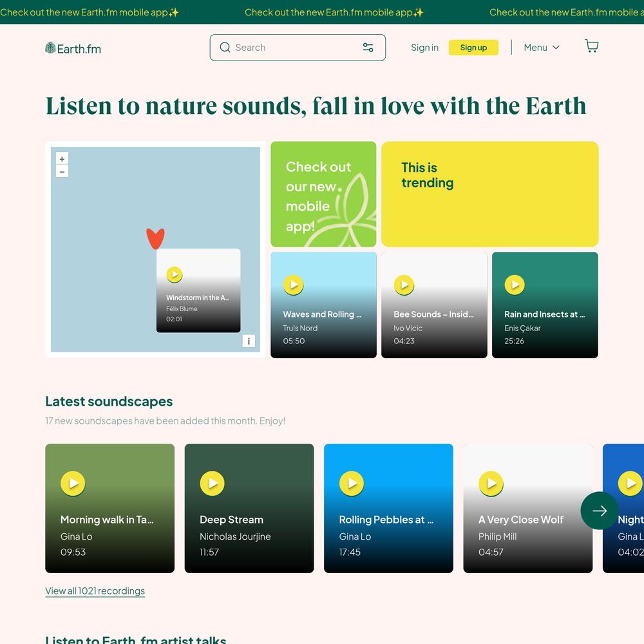Click the search magnifier icon
This screenshot has width=644, height=644.
[225, 48]
